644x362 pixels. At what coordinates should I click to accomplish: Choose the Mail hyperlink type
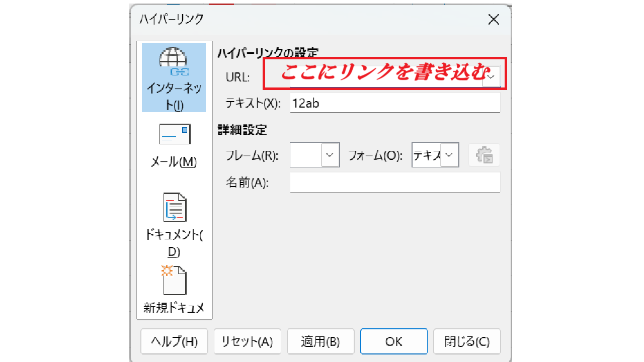click(x=174, y=146)
